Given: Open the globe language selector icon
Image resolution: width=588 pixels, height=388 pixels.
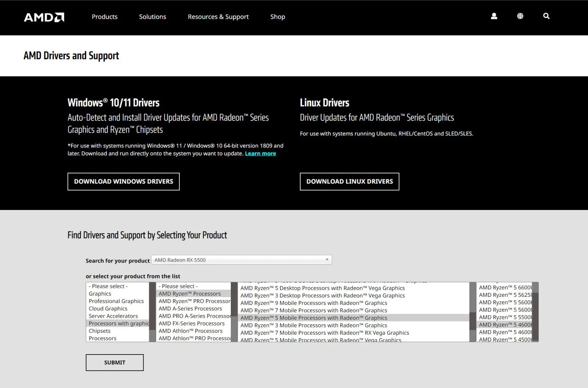Looking at the screenshot, I should 520,16.
